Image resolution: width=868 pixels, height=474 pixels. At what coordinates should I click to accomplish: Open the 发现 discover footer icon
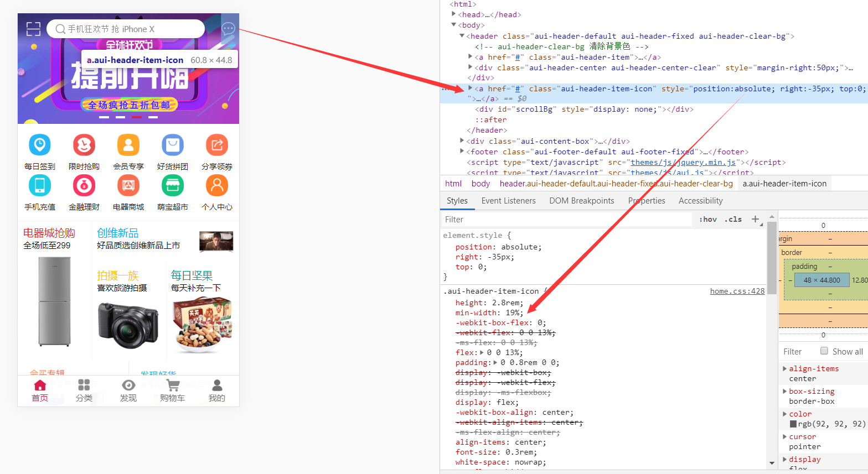click(x=128, y=391)
